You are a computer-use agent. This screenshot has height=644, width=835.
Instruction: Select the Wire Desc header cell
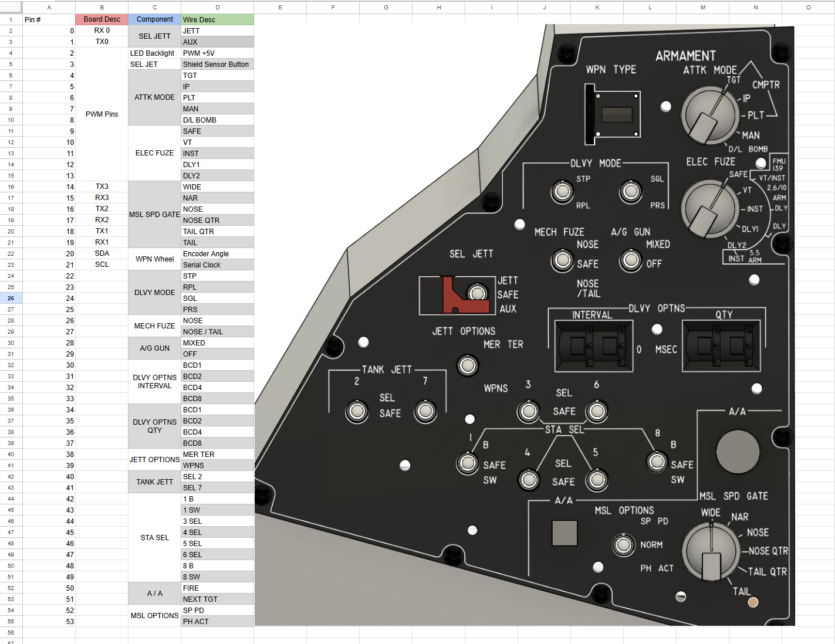coord(217,19)
